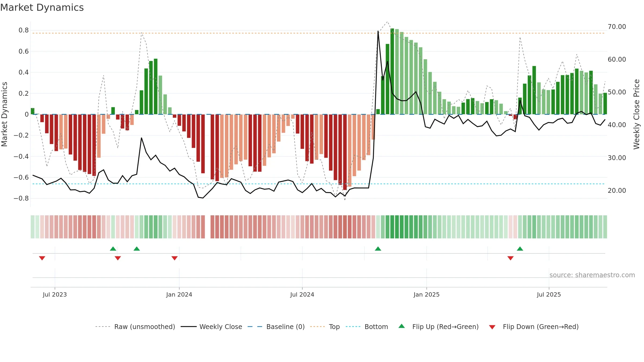Click the red Flip Down legend triangle icon

pyautogui.click(x=492, y=327)
